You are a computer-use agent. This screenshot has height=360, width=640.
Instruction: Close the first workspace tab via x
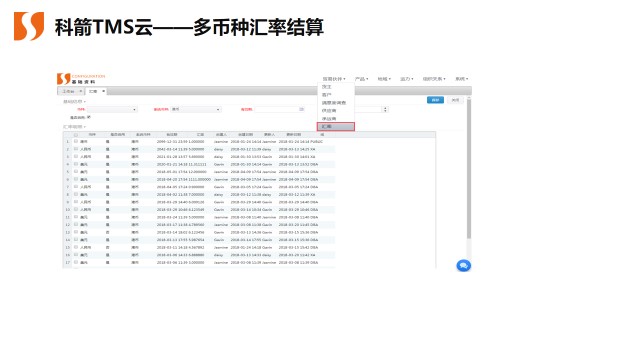pyautogui.click(x=81, y=91)
